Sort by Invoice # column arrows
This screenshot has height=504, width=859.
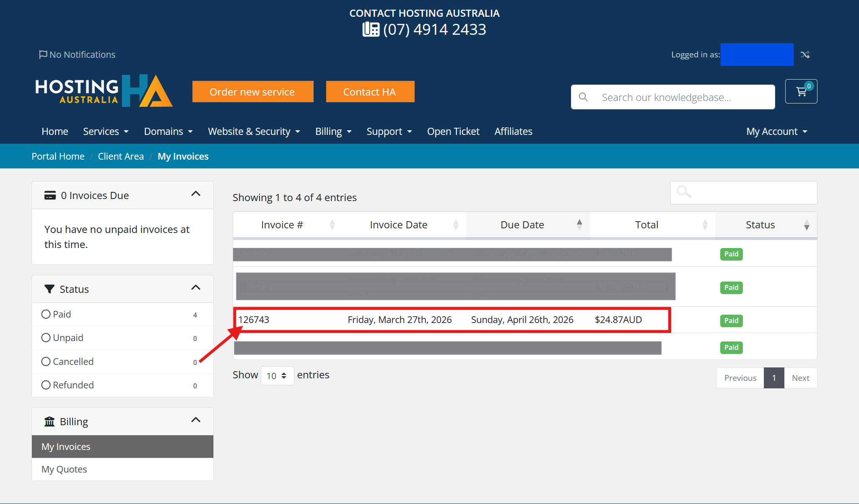(x=332, y=225)
